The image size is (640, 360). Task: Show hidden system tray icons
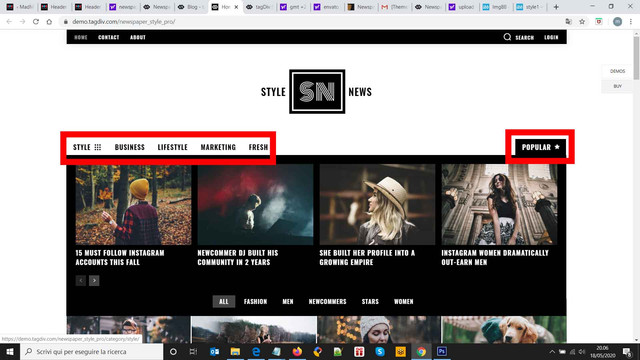point(552,351)
